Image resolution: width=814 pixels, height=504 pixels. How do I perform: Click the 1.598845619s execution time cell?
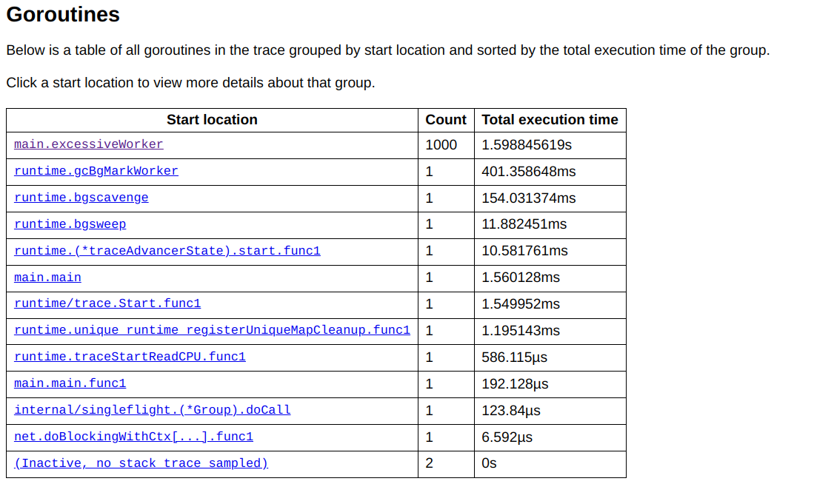(x=527, y=144)
